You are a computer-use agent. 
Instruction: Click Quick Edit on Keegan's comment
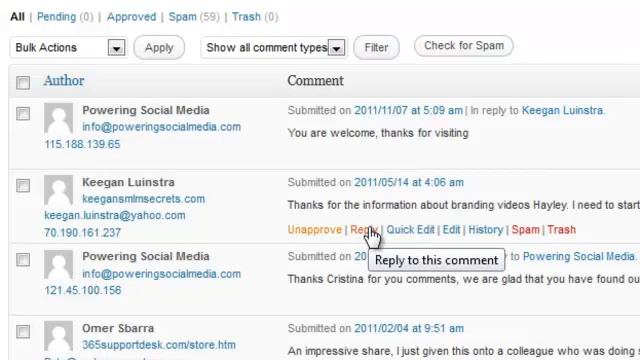tap(411, 230)
